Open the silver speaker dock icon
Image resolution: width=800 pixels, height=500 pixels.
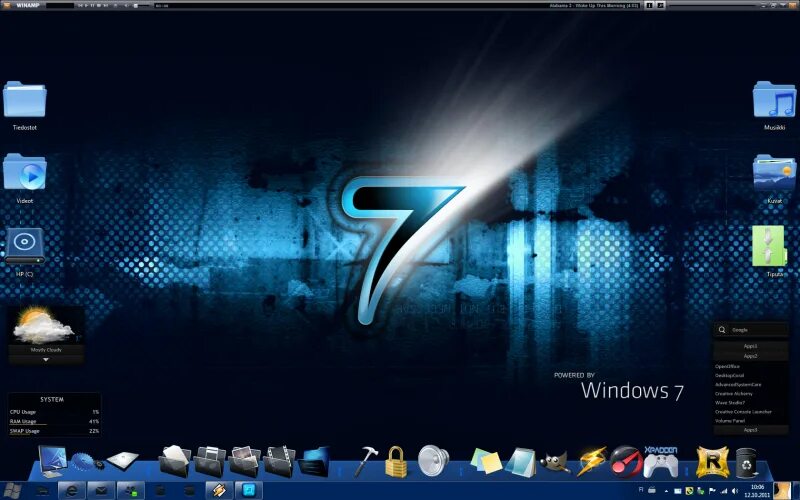pos(433,461)
